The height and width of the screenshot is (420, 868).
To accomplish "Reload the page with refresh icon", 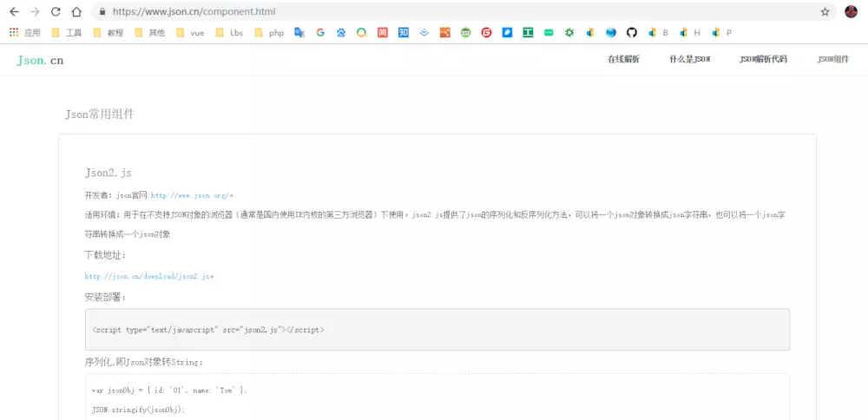I will pyautogui.click(x=56, y=11).
